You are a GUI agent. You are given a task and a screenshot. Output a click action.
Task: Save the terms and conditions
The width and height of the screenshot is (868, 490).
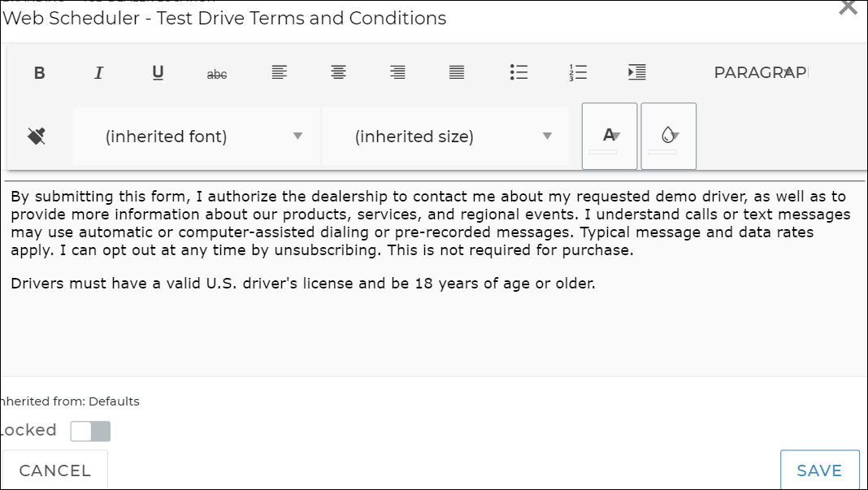pos(819,470)
